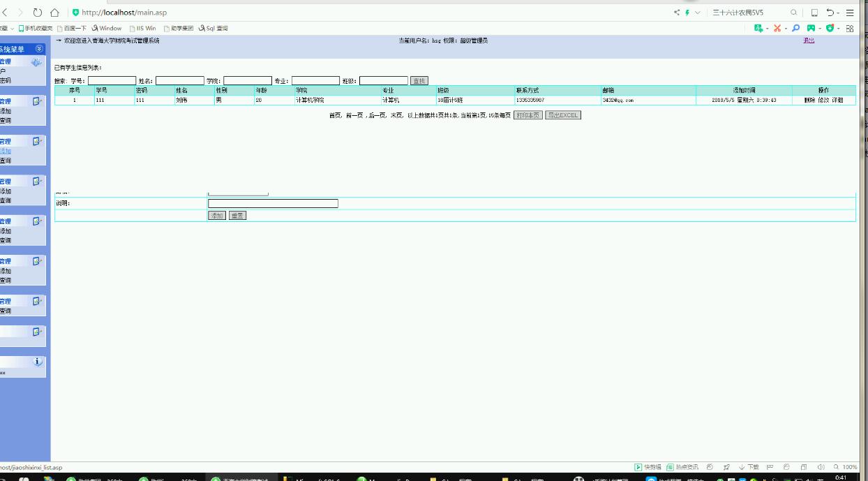868x481 pixels.
Task: Click the undo close-tab arrow icon
Action: coord(831,13)
